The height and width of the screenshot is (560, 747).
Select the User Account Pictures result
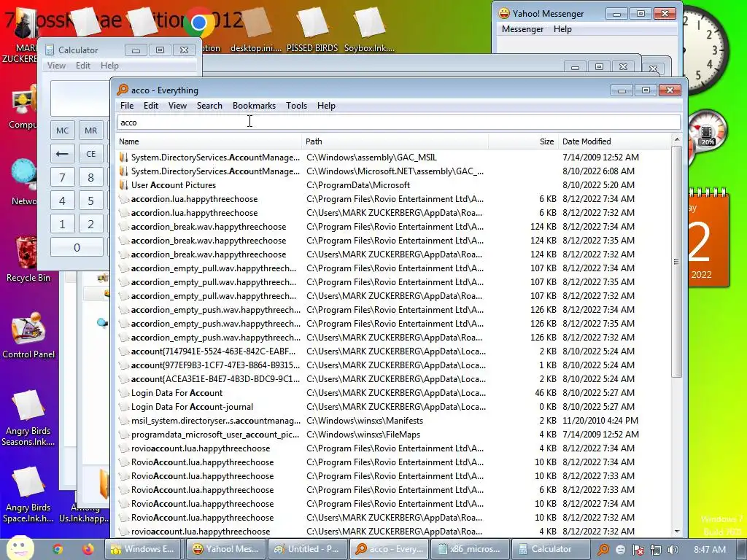tap(393, 184)
